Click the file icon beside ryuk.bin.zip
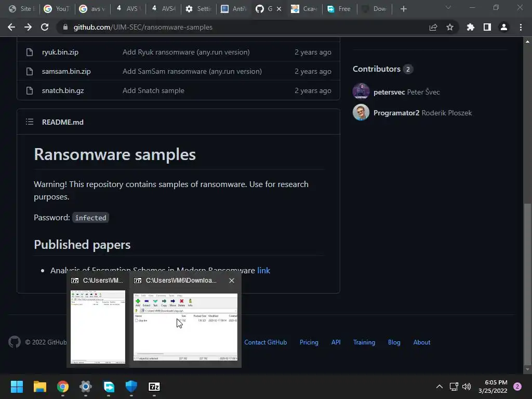 (30, 52)
